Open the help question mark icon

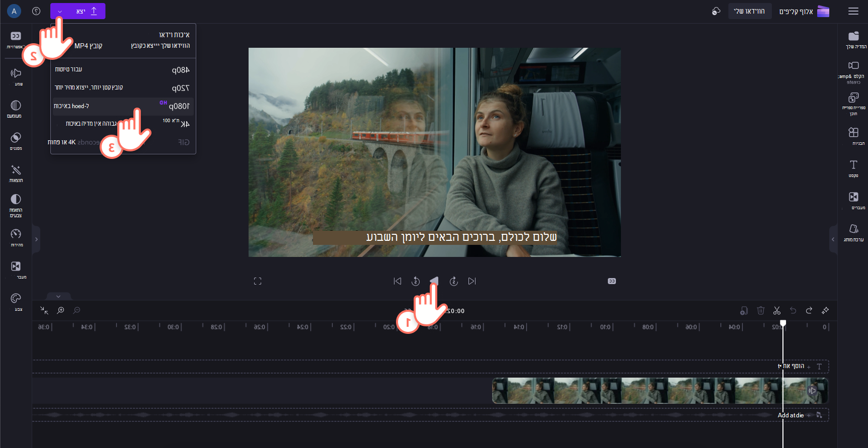tap(36, 11)
